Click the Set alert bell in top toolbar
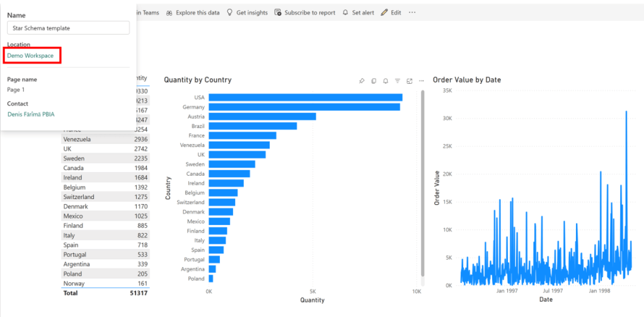The height and width of the screenshot is (317, 644). [x=345, y=13]
